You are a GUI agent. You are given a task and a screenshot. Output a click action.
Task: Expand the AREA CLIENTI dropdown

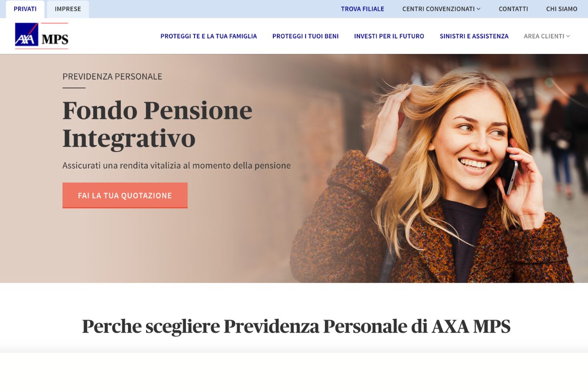tap(547, 36)
